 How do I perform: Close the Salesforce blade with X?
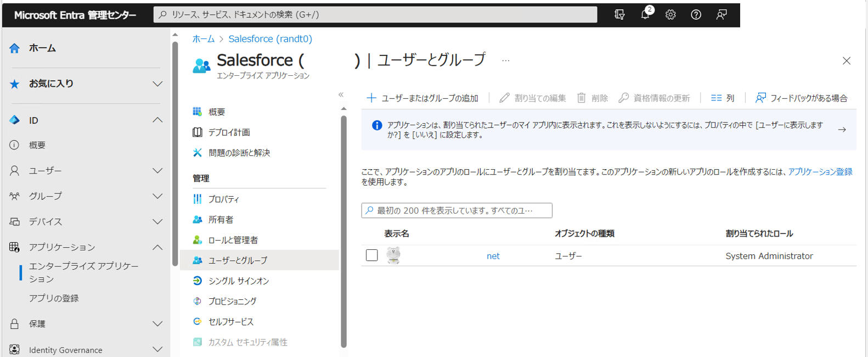[847, 61]
